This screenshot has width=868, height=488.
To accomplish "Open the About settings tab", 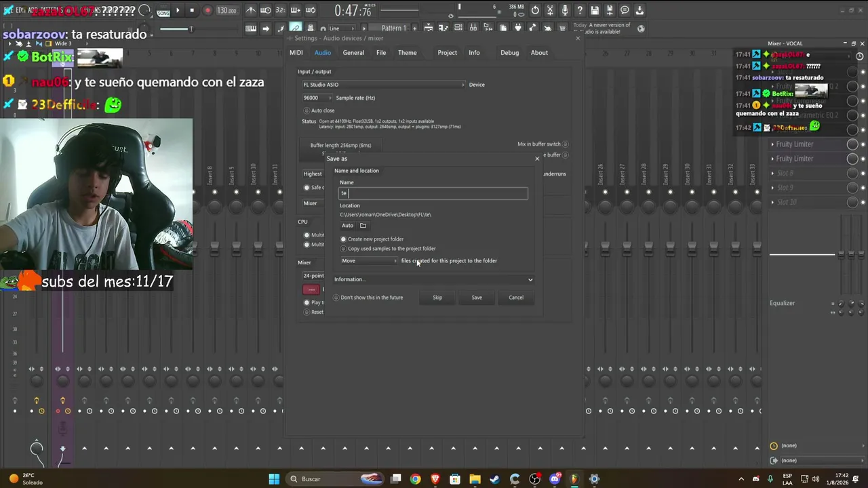I will point(539,53).
